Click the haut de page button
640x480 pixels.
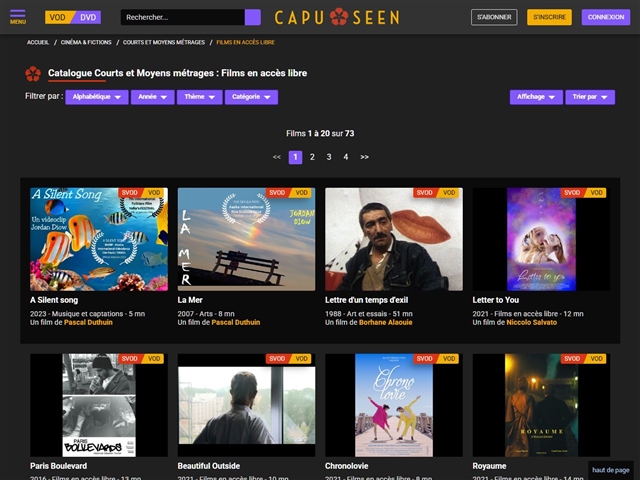tap(611, 470)
